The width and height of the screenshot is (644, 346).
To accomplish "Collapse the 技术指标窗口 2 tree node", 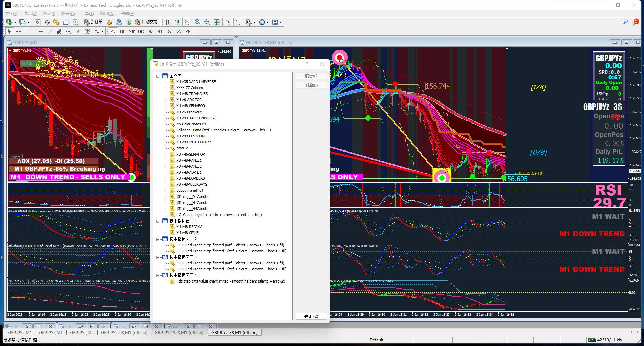I will tap(158, 239).
